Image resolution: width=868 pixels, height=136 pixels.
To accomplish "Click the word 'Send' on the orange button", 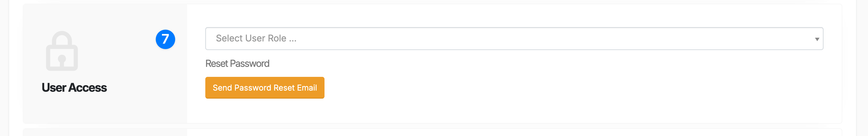I will (222, 88).
